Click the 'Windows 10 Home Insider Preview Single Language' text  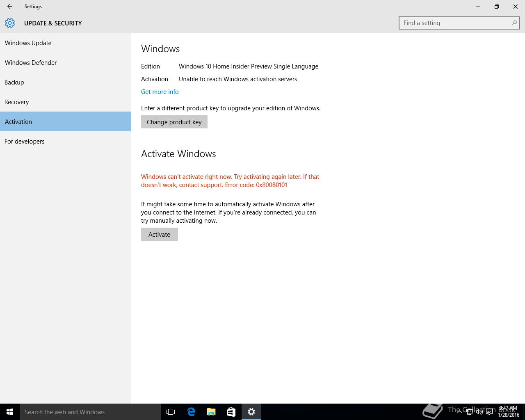(x=249, y=66)
